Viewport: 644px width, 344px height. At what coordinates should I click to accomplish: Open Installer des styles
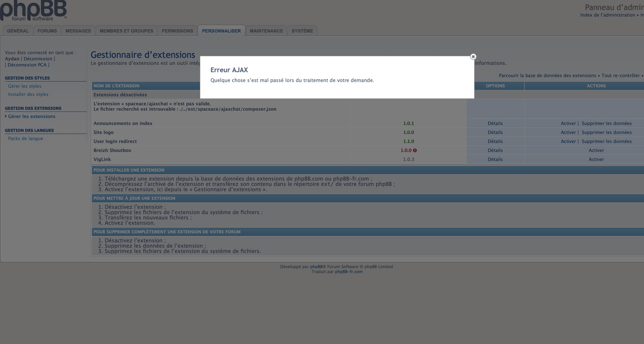click(x=28, y=94)
